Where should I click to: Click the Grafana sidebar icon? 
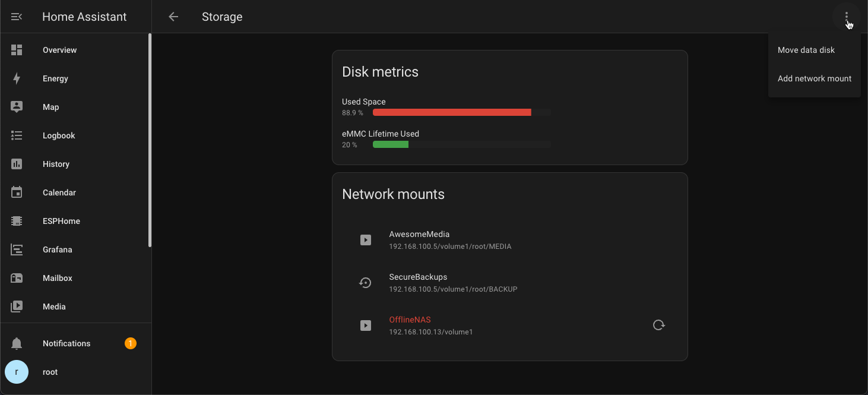pos(17,249)
